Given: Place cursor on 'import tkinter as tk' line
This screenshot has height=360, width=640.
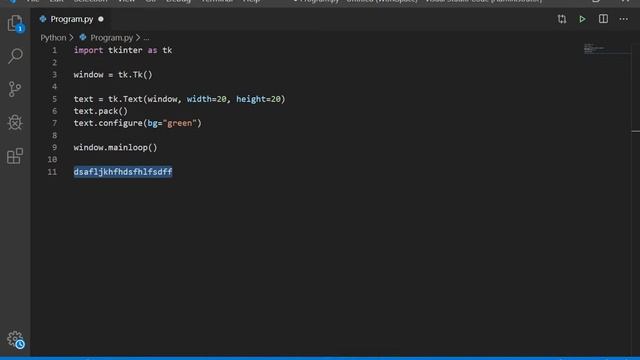Looking at the screenshot, I should coord(123,50).
